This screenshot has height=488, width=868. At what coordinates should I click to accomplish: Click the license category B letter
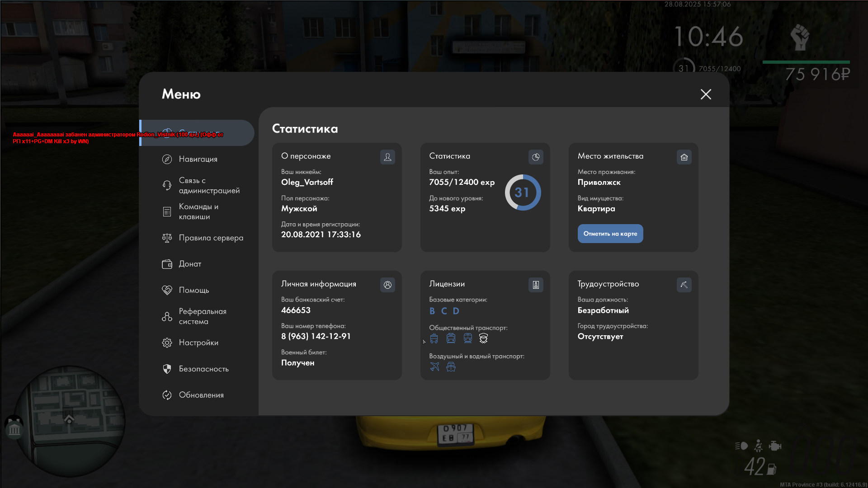432,311
